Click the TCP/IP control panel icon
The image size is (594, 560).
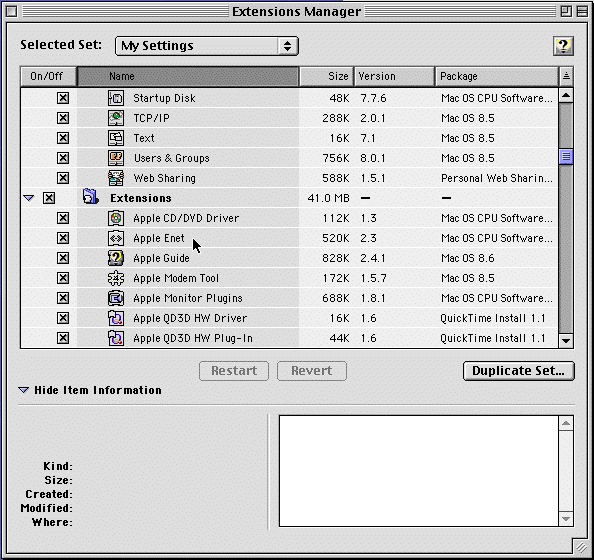[x=116, y=118]
